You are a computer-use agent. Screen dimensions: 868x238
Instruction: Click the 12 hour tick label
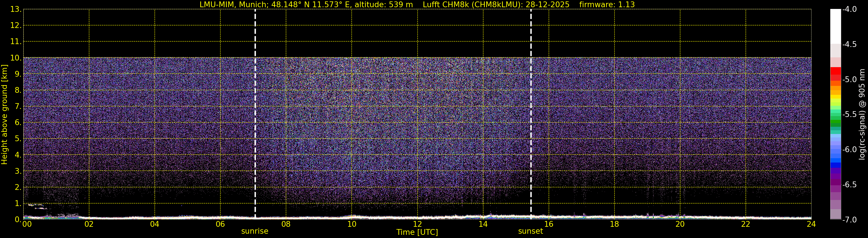click(x=417, y=224)
